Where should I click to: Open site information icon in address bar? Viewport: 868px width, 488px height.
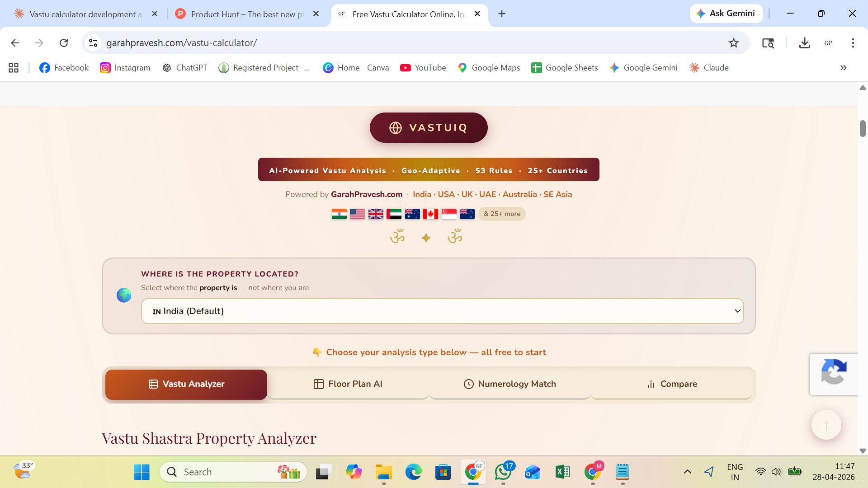click(93, 43)
